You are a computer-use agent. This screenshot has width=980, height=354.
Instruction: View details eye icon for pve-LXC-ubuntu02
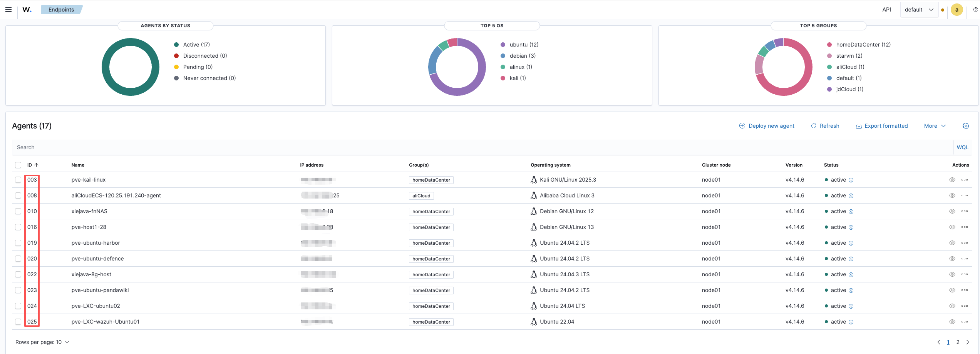pos(952,306)
